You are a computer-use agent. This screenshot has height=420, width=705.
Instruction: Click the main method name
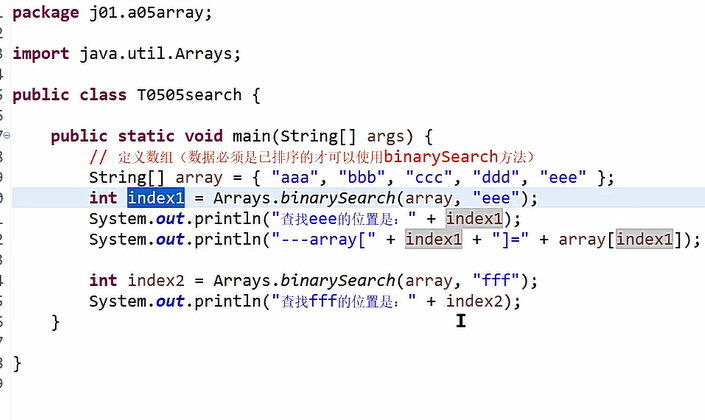coord(251,136)
